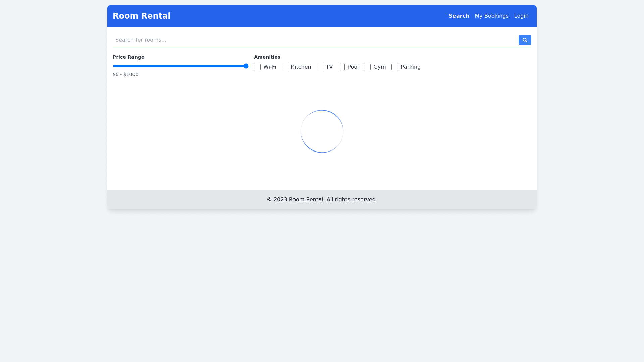This screenshot has width=644, height=362.
Task: Click the loading spinner circle
Action: pos(322,131)
